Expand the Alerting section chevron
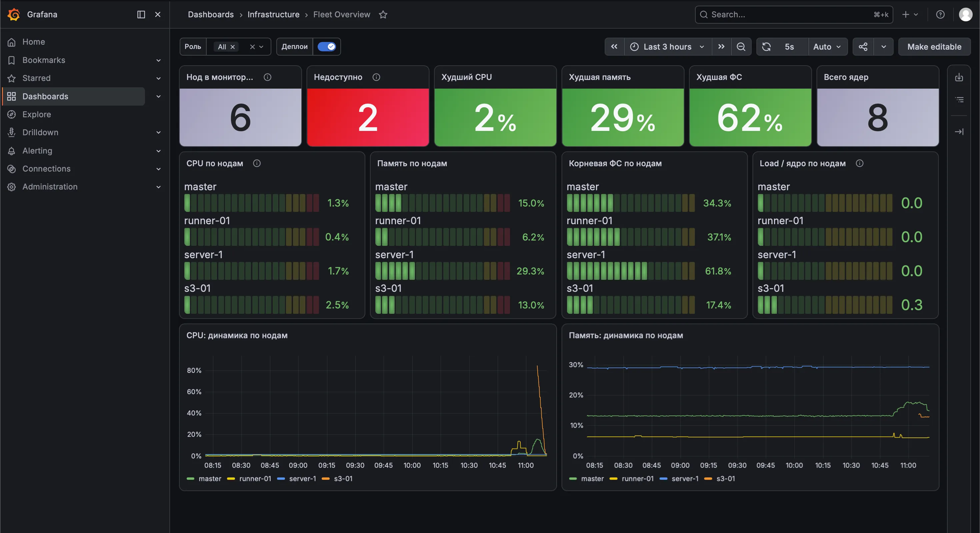 [159, 151]
